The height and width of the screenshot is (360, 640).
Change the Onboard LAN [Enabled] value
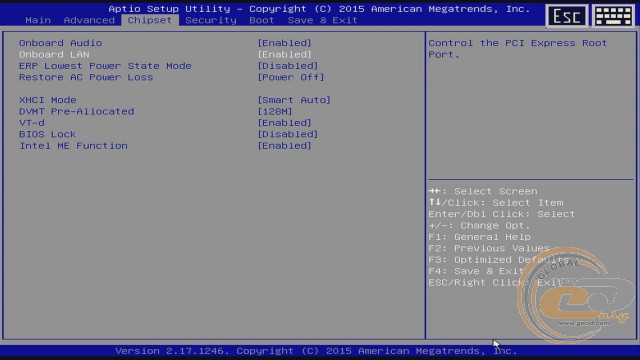pyautogui.click(x=284, y=54)
